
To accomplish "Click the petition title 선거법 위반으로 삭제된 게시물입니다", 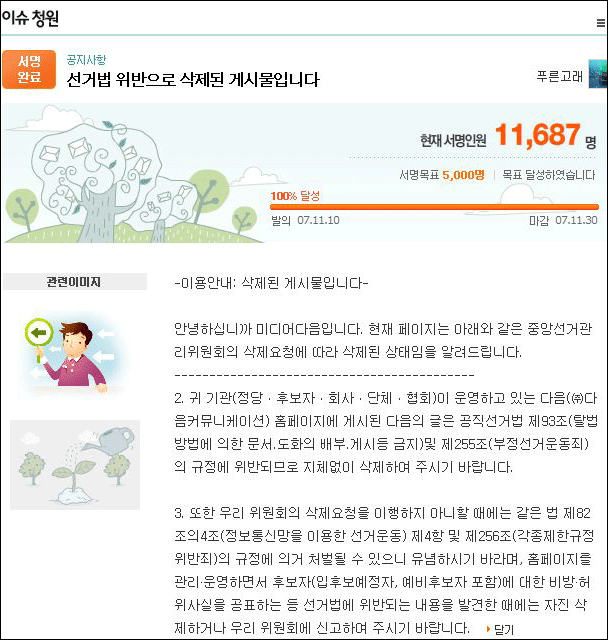I will point(193,80).
